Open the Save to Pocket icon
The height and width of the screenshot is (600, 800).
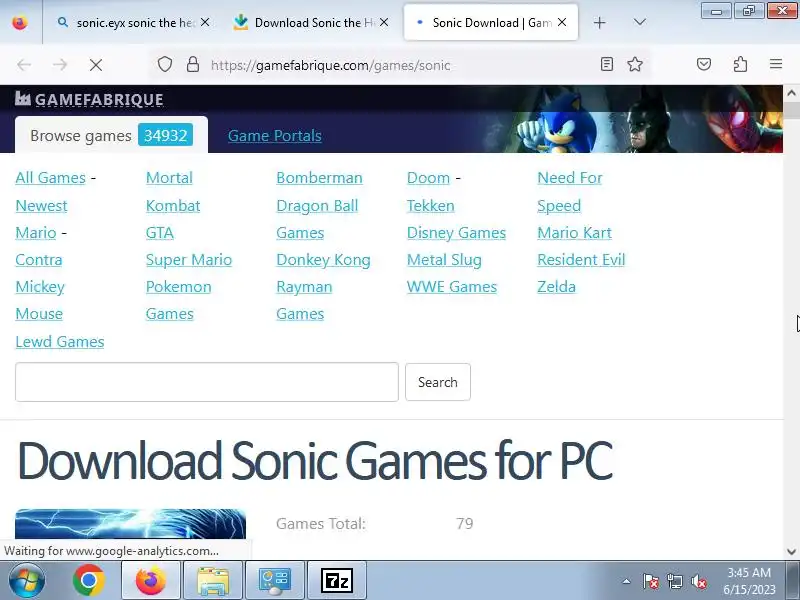704,64
